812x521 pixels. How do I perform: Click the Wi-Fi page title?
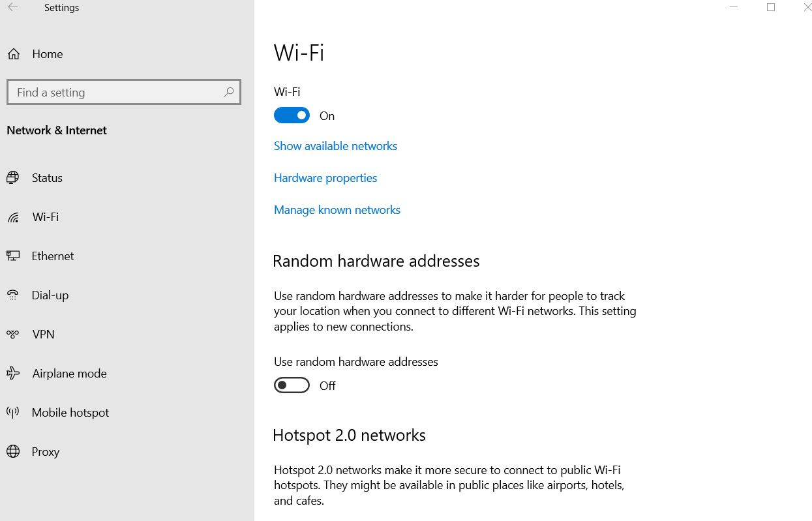[x=299, y=53]
